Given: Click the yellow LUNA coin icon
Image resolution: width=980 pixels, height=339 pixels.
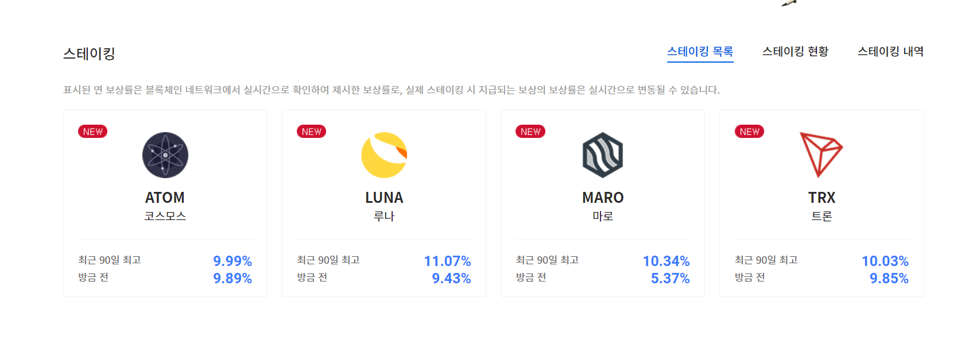Looking at the screenshot, I should 384,155.
